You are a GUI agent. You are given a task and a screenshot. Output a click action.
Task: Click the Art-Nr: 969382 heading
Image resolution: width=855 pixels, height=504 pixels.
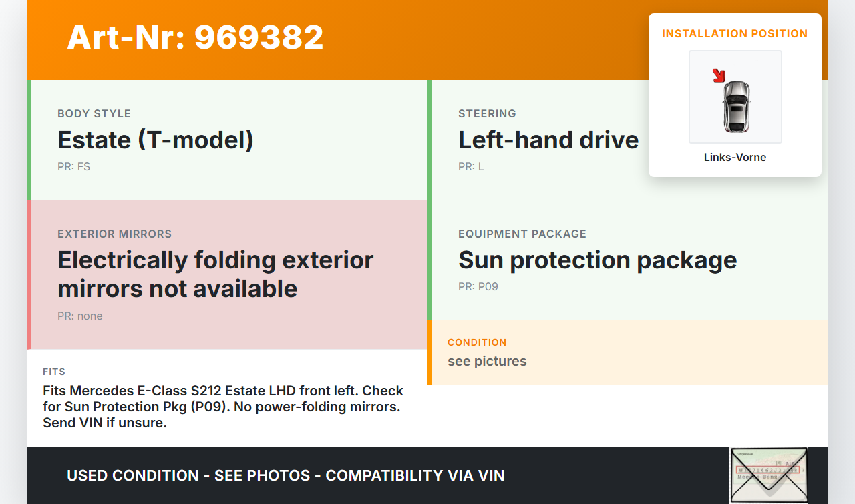click(195, 37)
